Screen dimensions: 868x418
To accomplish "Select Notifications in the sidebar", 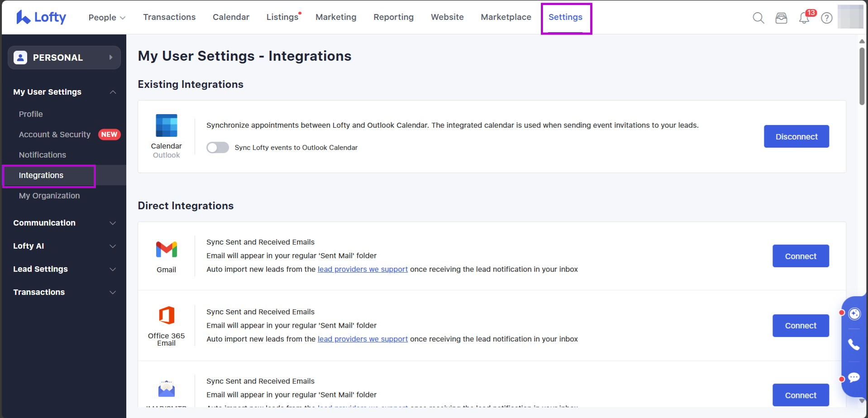I will (x=43, y=155).
